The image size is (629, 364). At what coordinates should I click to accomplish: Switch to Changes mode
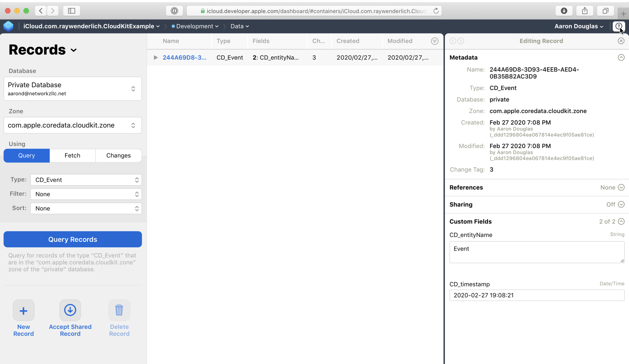coord(119,156)
